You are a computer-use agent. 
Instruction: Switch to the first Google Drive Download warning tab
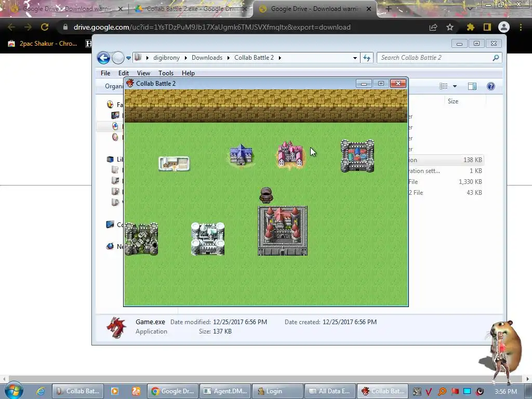pos(66,9)
